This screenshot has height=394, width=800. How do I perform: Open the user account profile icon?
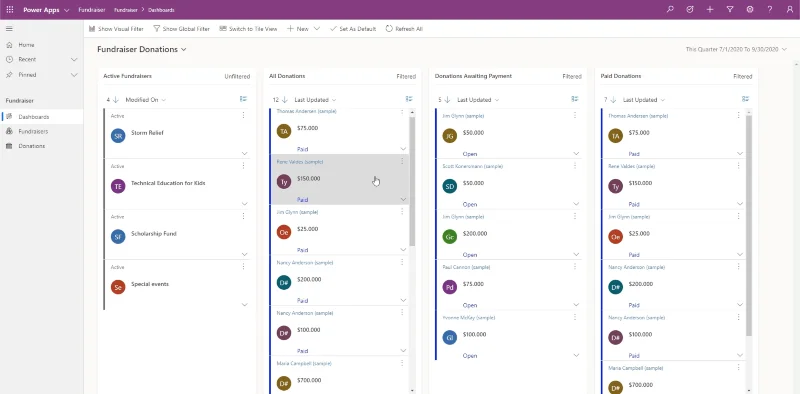coord(790,9)
